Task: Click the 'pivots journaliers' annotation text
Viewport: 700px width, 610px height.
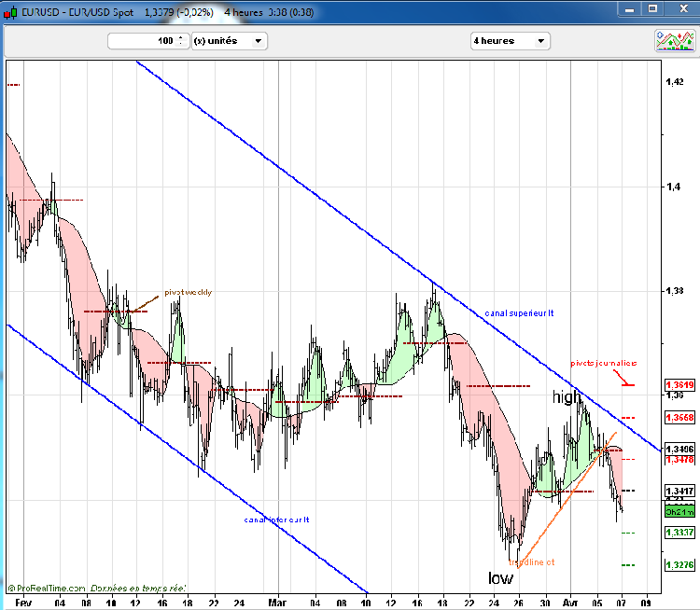Action: [x=604, y=363]
